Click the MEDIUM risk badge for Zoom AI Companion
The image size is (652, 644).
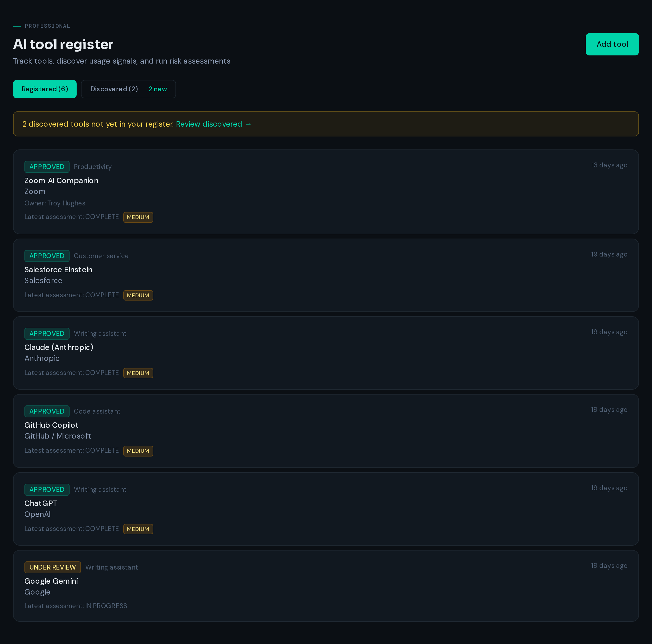pos(138,217)
